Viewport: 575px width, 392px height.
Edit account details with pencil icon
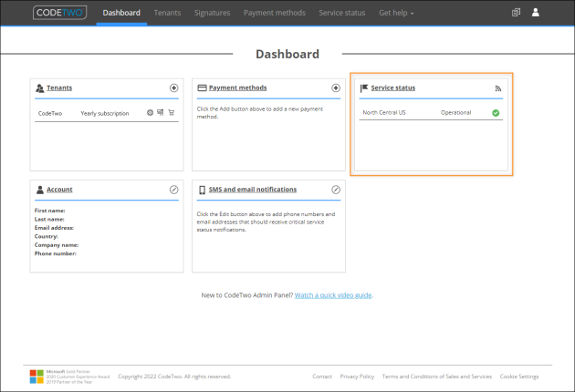[x=173, y=190]
